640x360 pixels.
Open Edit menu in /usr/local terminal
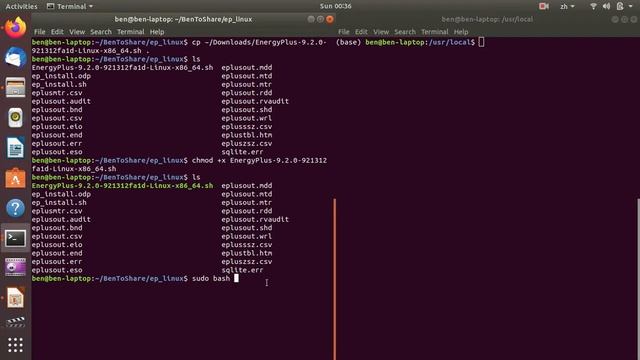point(361,32)
